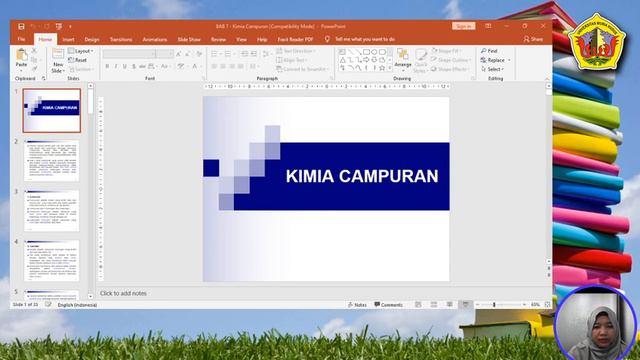Toggle Text Shadow formatting

pos(133,66)
